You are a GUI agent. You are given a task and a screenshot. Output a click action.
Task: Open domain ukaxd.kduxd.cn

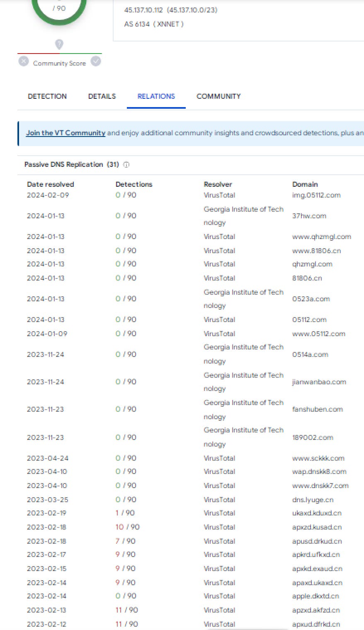click(317, 513)
